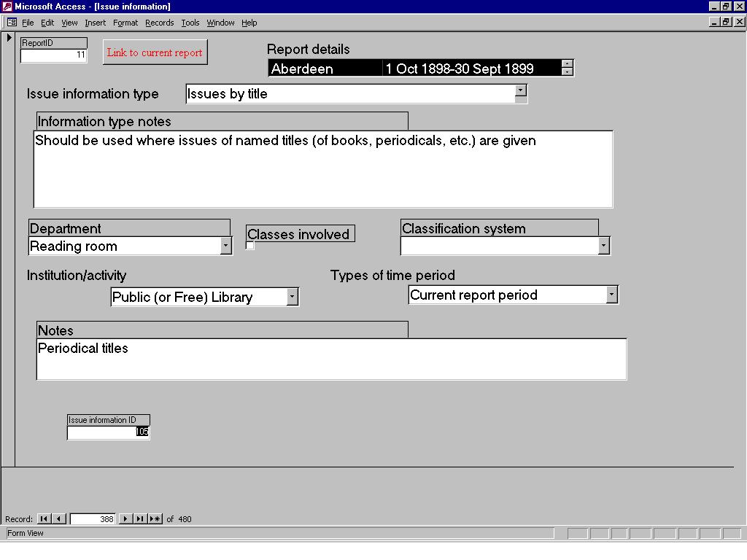Click the Access form control-menu icon
The width and height of the screenshot is (747, 560).
pos(12,23)
